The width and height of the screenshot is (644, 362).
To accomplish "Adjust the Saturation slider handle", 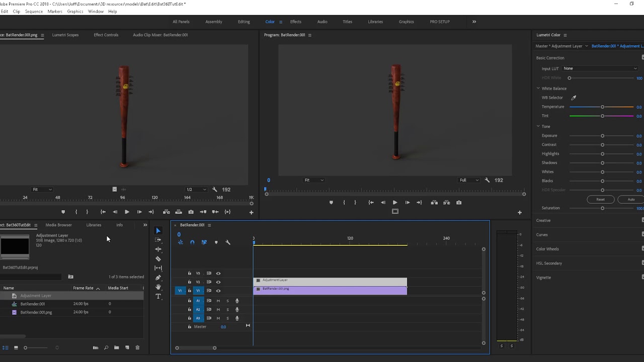I will 602,208.
